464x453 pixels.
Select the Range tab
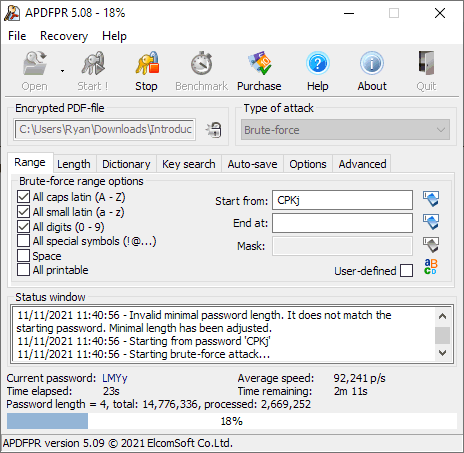(30, 162)
